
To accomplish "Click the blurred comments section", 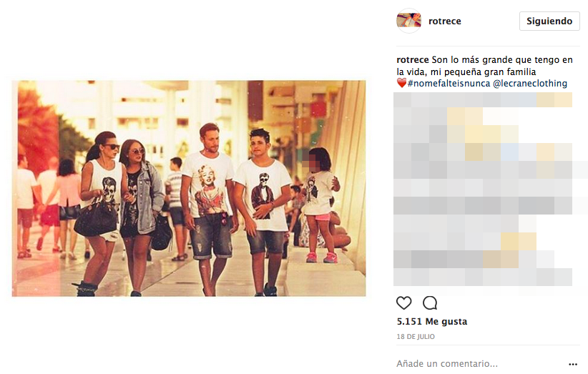I will point(483,190).
